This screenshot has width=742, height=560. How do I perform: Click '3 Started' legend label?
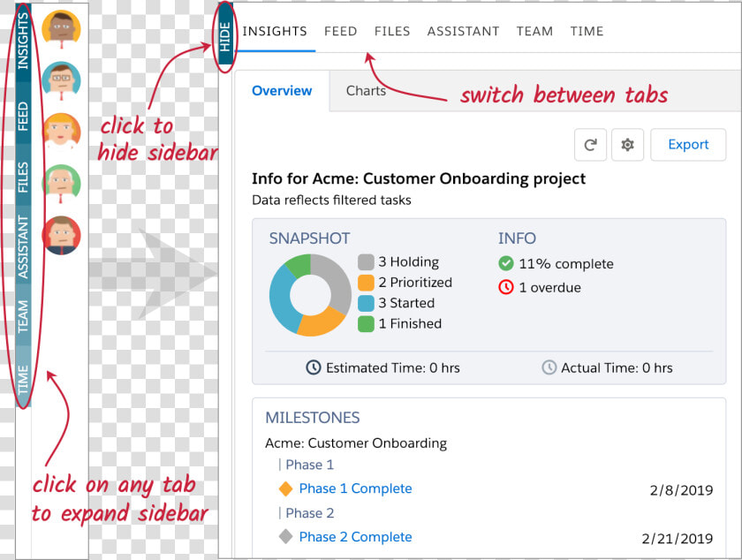[406, 303]
